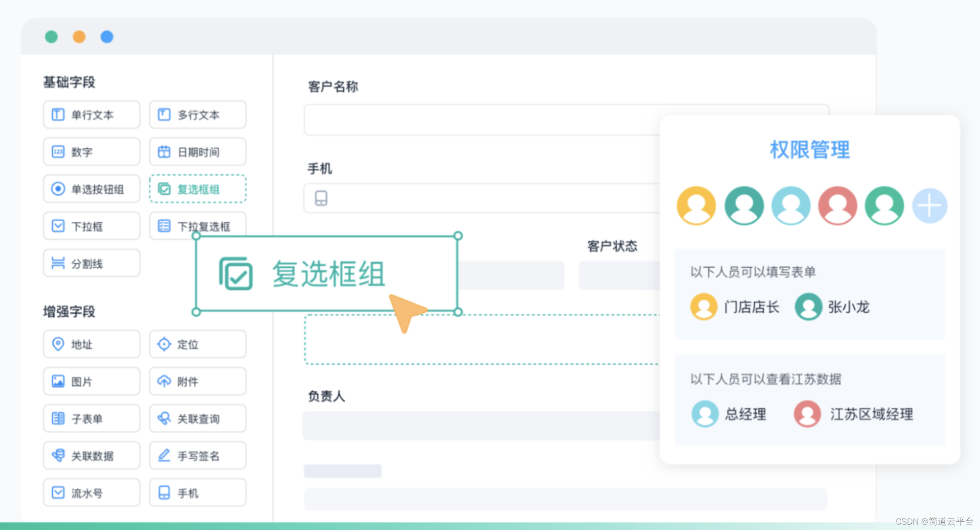The image size is (980, 530).
Task: Select the 定位 crosshair icon
Action: tap(164, 344)
